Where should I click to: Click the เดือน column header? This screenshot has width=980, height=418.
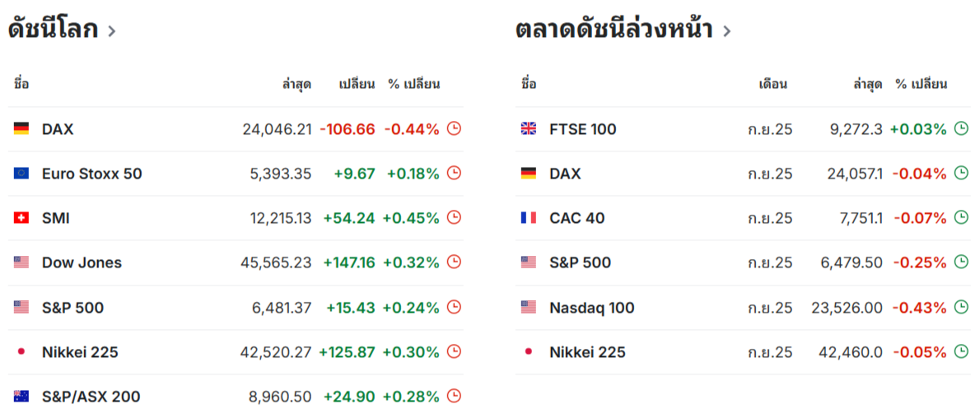772,84
